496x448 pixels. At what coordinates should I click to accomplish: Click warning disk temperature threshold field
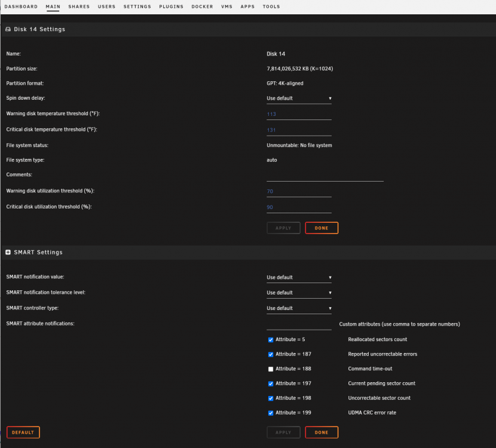click(x=299, y=114)
